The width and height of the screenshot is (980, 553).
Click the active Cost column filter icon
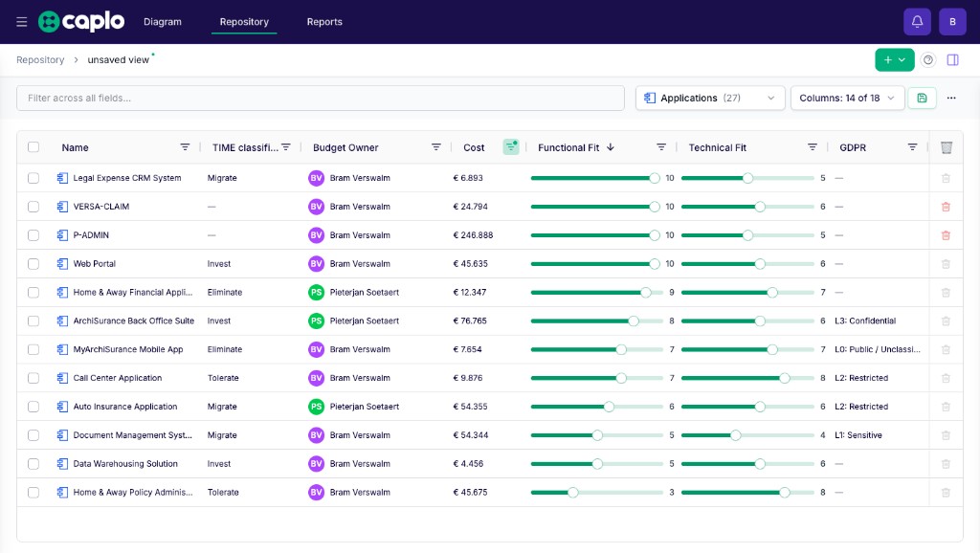coord(511,147)
